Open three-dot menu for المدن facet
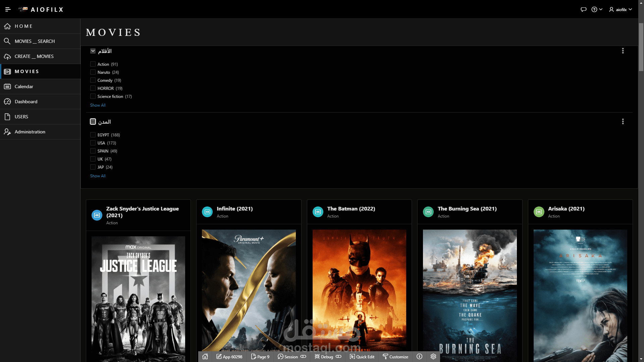The image size is (644, 362). click(x=623, y=121)
